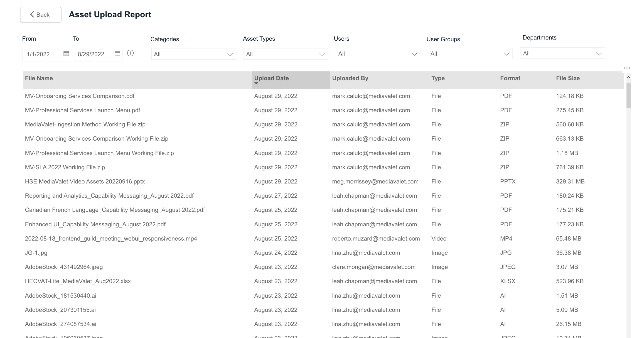This screenshot has width=644, height=338.
Task: Click the JPG format cell
Action: (506, 253)
